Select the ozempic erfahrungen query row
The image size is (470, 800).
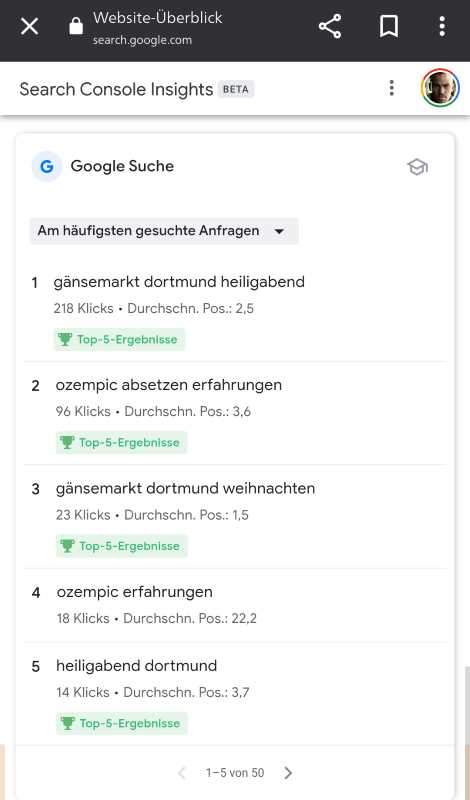(235, 605)
